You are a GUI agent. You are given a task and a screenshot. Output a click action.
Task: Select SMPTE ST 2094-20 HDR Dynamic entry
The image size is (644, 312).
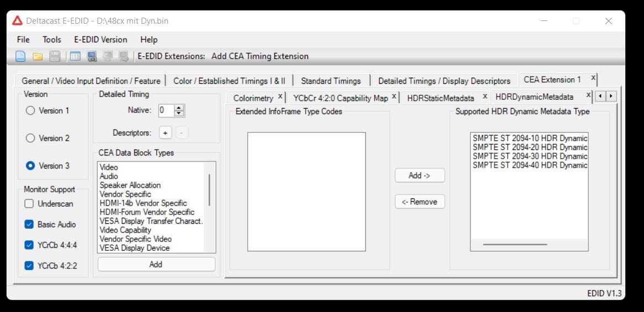[530, 147]
